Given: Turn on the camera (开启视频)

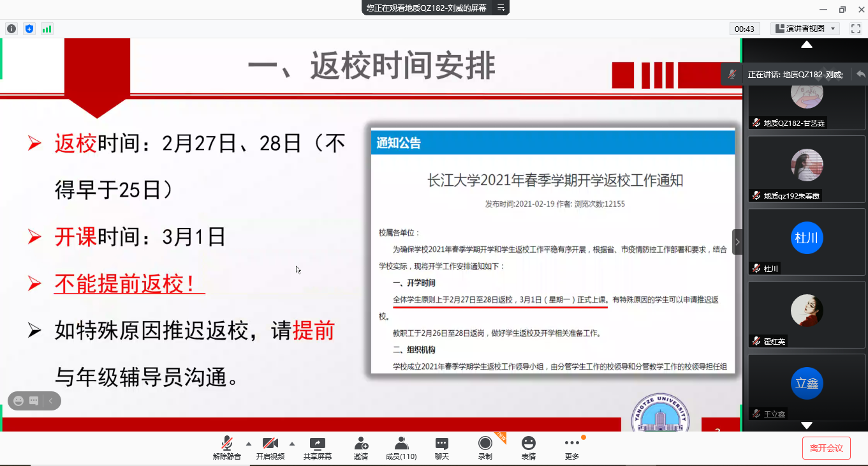Looking at the screenshot, I should [x=270, y=447].
